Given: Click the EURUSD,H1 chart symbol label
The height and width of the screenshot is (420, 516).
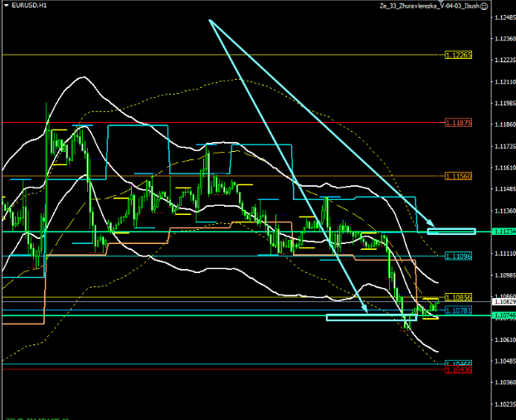Looking at the screenshot, I should [x=29, y=7].
